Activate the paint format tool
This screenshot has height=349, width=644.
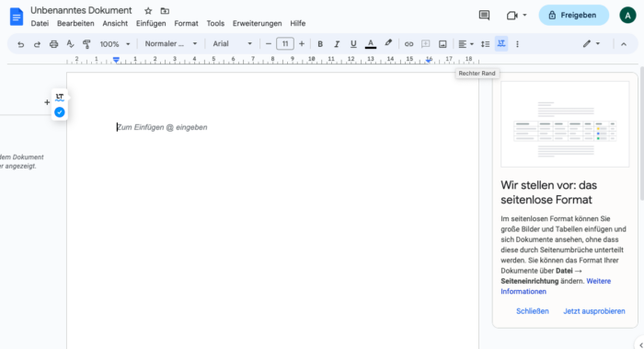86,44
